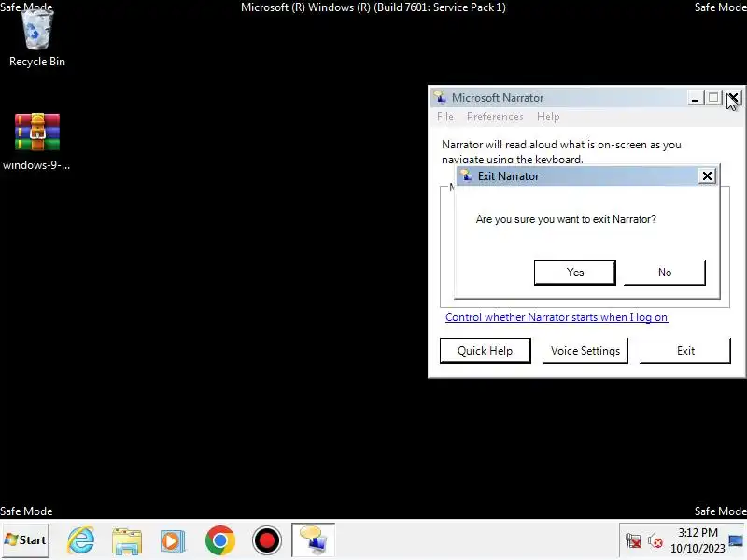This screenshot has width=747, height=560.
Task: Close the Exit Narrator dialog
Action: (x=707, y=176)
